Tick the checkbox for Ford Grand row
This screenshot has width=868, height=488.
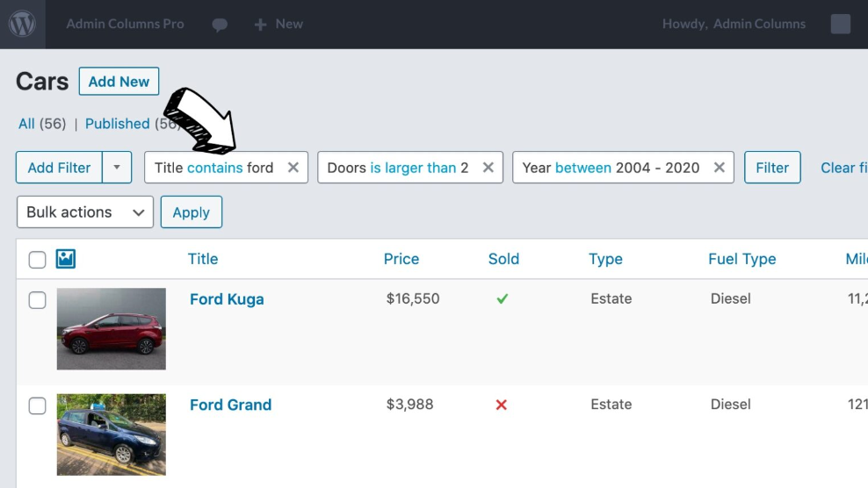coord(37,405)
